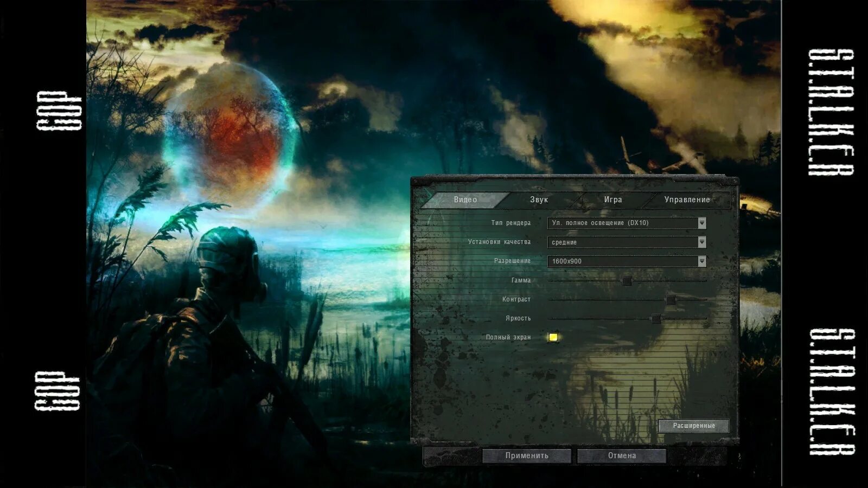Viewport: 868px width, 488px height.
Task: Click the Установки качества label
Action: (500, 242)
